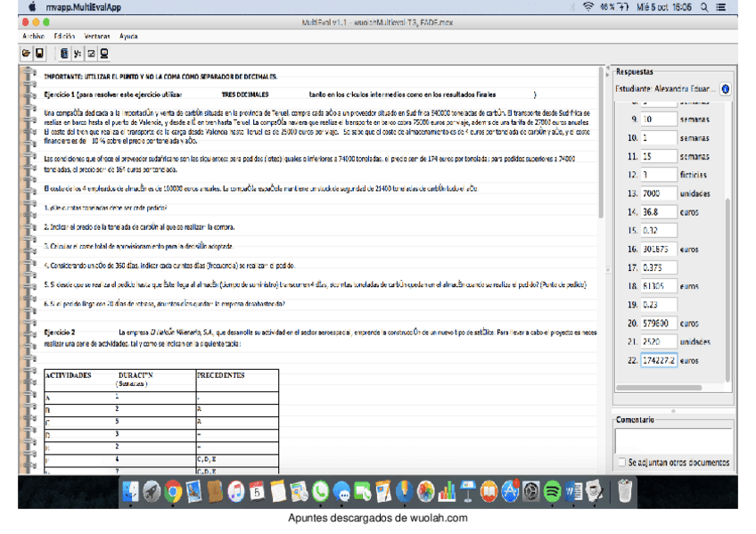Click the battery status in menu bar
756x534 pixels.
click(614, 7)
